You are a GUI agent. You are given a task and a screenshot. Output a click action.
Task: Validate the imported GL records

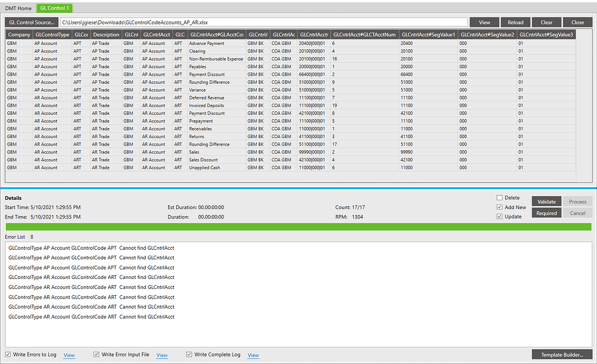(x=546, y=201)
